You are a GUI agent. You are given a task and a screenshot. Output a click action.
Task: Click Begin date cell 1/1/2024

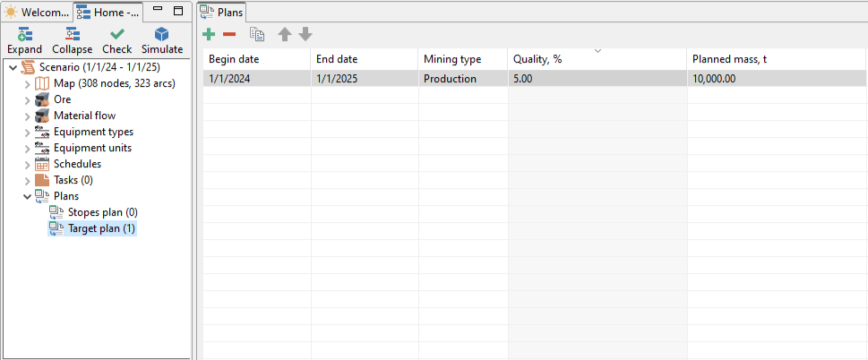coord(257,79)
